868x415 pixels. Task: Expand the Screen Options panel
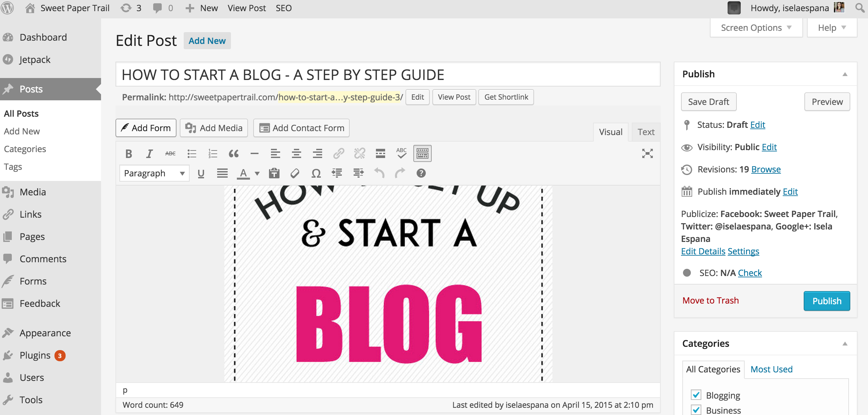point(756,28)
